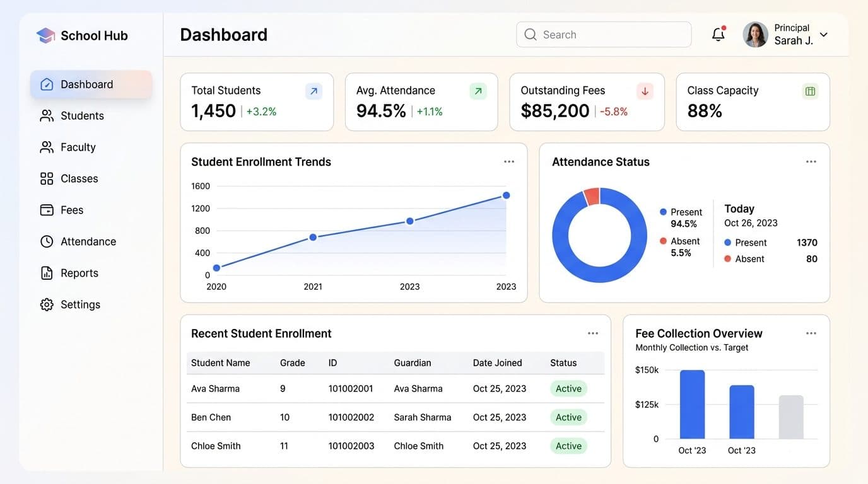Click the School Hub graduation cap logo
The height and width of the screenshot is (484, 868).
45,35
